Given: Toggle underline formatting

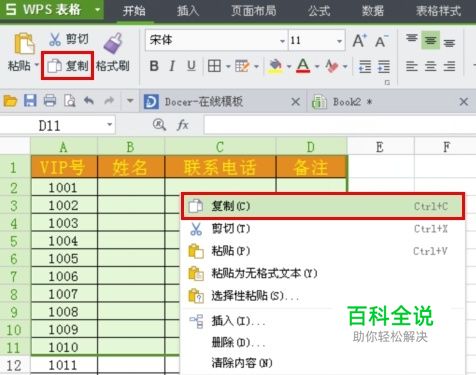Looking at the screenshot, I should 191,66.
